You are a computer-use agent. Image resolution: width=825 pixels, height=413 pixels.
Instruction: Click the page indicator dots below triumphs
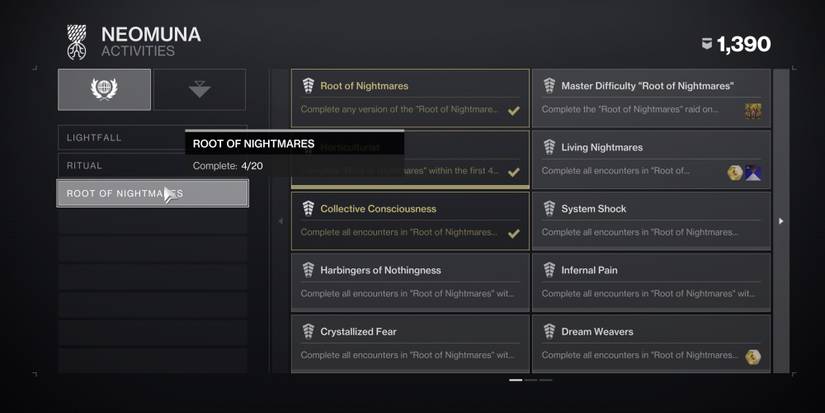pos(530,380)
